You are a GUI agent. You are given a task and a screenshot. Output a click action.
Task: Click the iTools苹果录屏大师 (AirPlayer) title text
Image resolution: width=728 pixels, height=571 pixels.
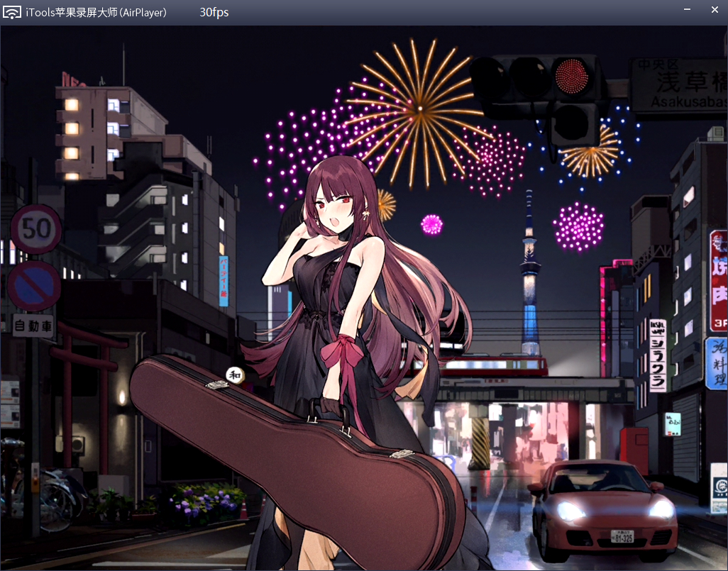point(96,13)
